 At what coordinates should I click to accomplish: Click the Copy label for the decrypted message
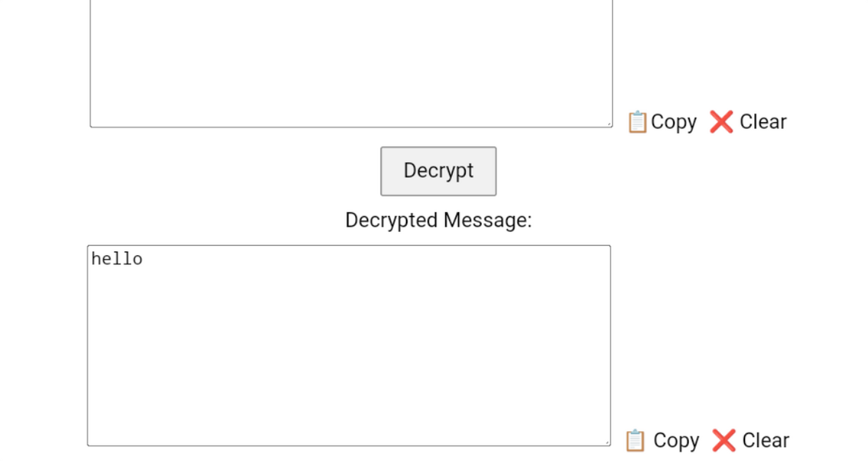click(676, 440)
